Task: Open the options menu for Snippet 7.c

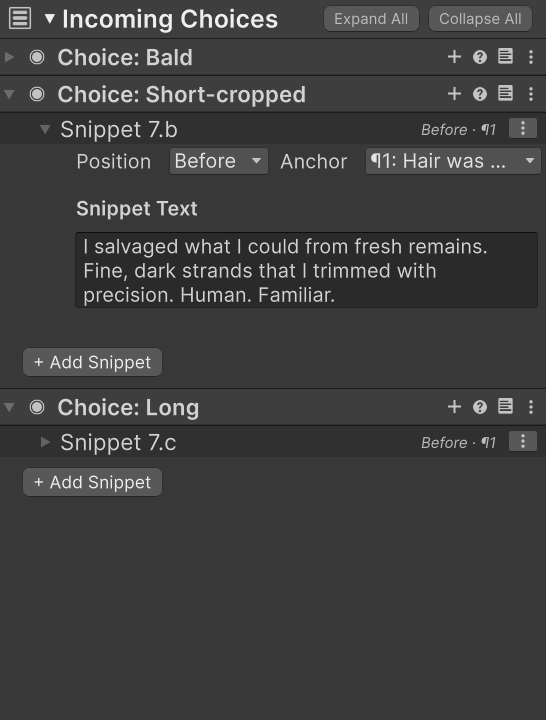Action: click(x=523, y=442)
